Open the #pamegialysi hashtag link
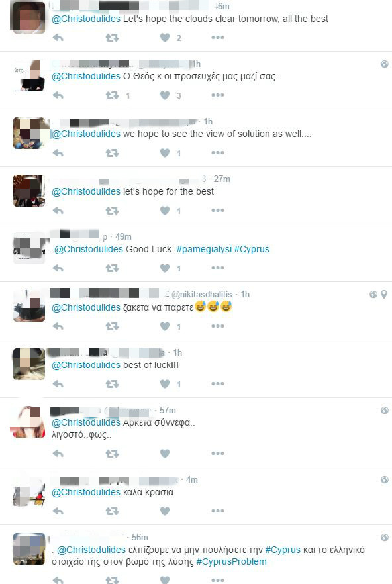This screenshot has width=392, height=584. point(204,249)
